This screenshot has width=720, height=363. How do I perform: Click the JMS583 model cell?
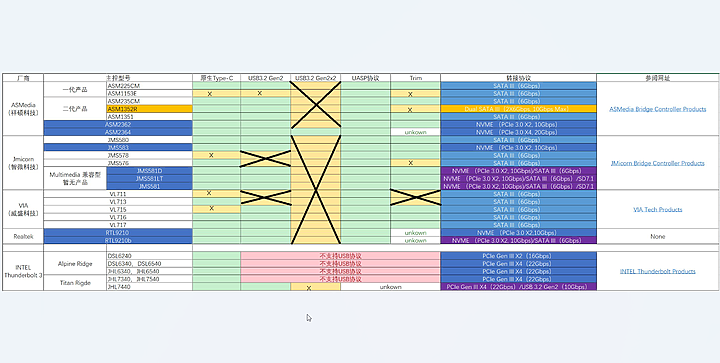coord(118,147)
